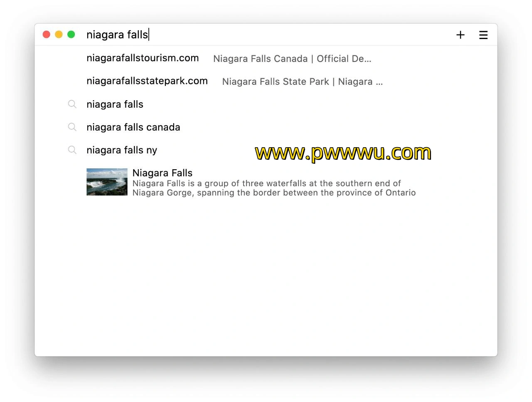Click search icon beside "niagara falls" suggestion

[72, 104]
